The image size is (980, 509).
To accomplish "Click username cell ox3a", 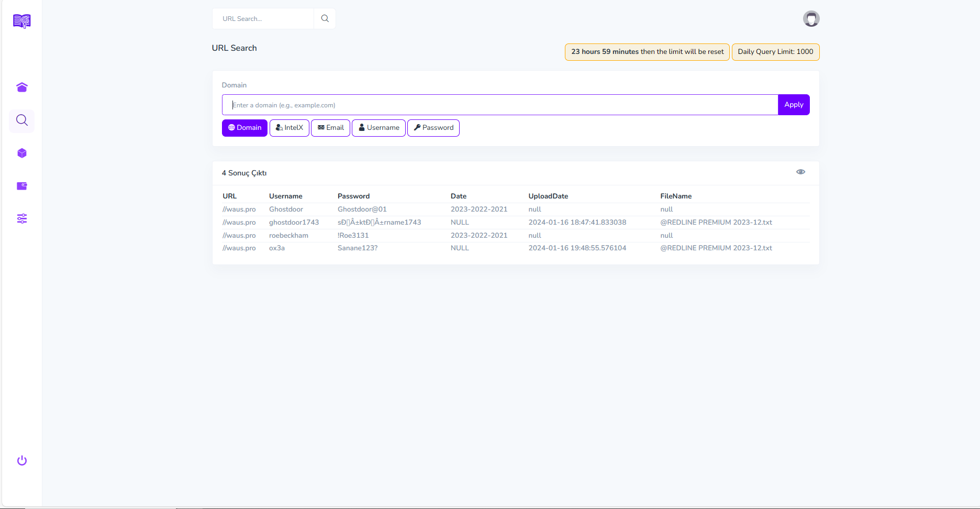I will coord(277,248).
